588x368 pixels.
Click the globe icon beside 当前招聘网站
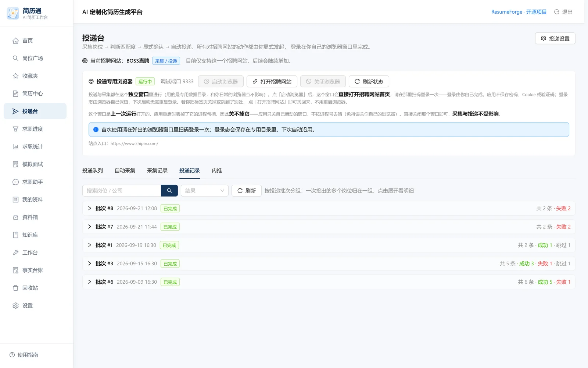point(85,61)
